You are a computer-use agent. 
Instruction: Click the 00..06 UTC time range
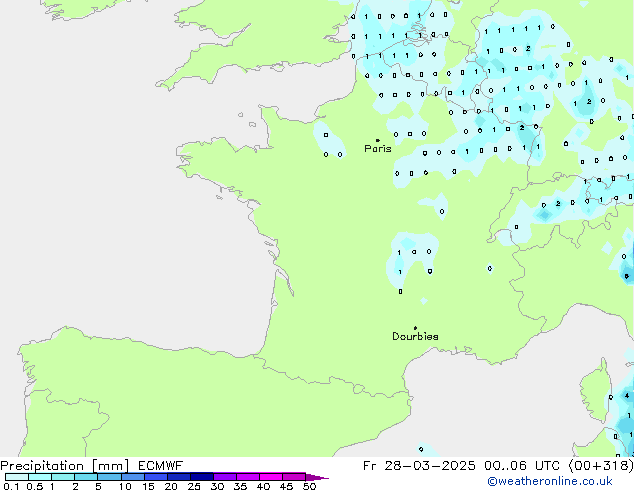pyautogui.click(x=522, y=466)
